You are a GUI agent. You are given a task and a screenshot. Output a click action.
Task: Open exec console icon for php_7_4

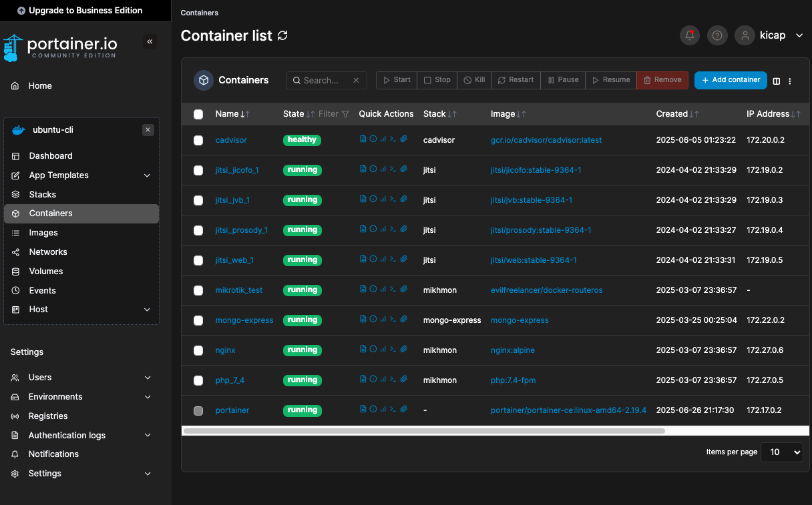pos(393,380)
